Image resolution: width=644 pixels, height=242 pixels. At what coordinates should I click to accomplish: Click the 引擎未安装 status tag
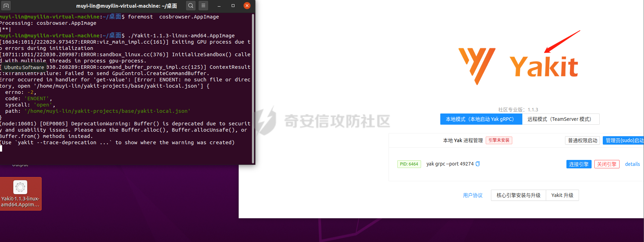pos(499,140)
